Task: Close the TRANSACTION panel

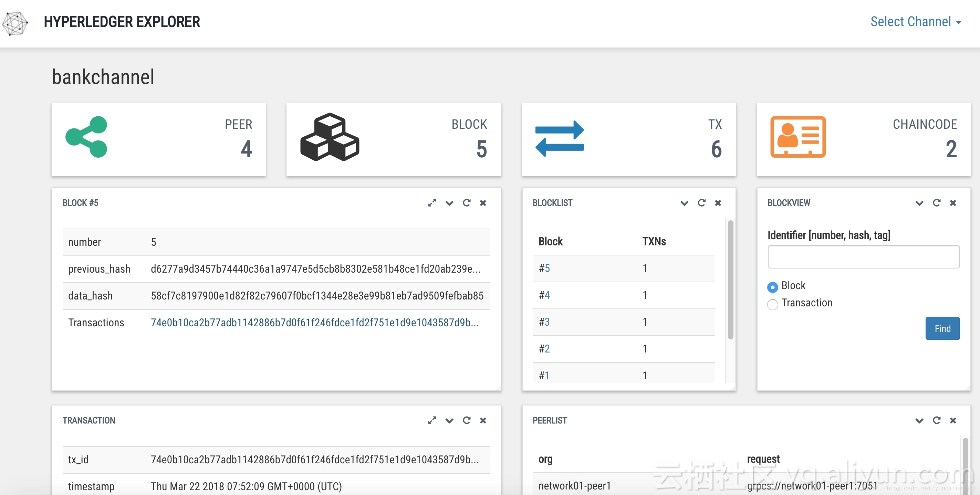Action: 484,420
